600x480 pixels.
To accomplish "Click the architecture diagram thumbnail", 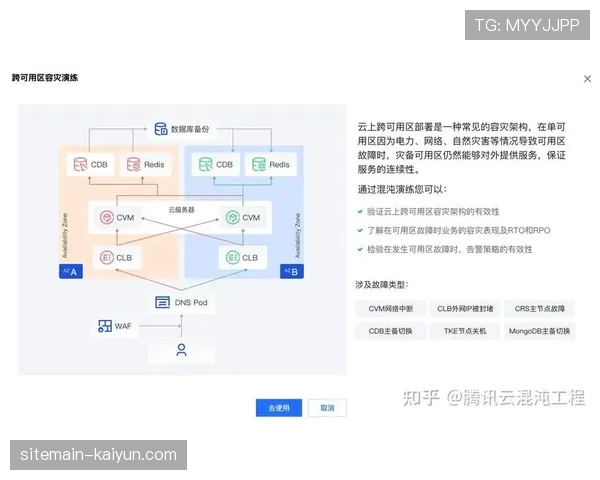I will (x=182, y=240).
